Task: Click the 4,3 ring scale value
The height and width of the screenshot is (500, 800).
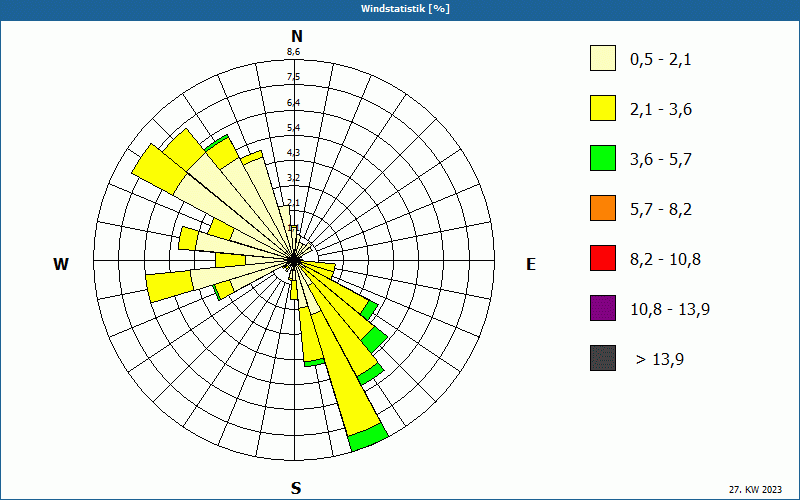Action: [x=293, y=153]
